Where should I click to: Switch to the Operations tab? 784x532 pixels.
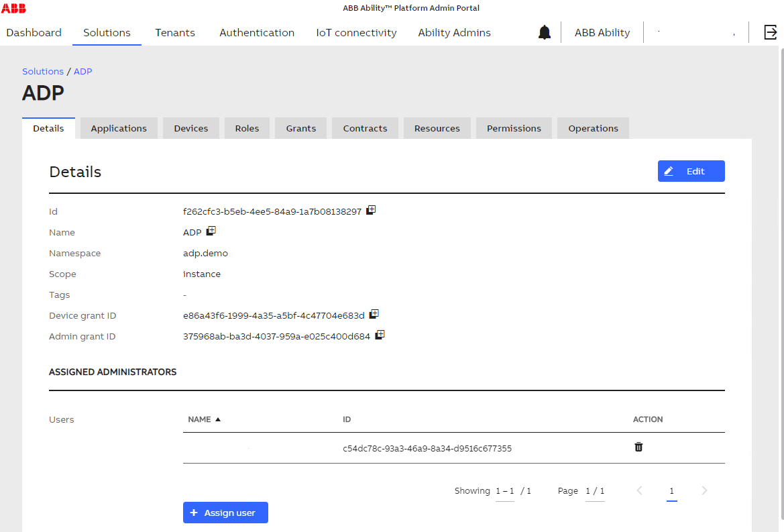(593, 129)
